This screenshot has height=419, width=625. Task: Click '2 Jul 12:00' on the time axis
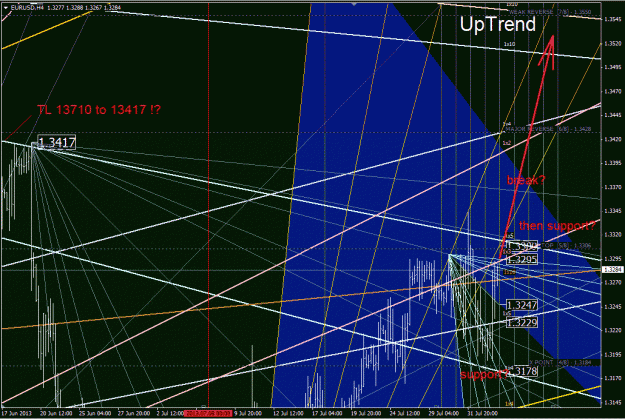pyautogui.click(x=170, y=413)
